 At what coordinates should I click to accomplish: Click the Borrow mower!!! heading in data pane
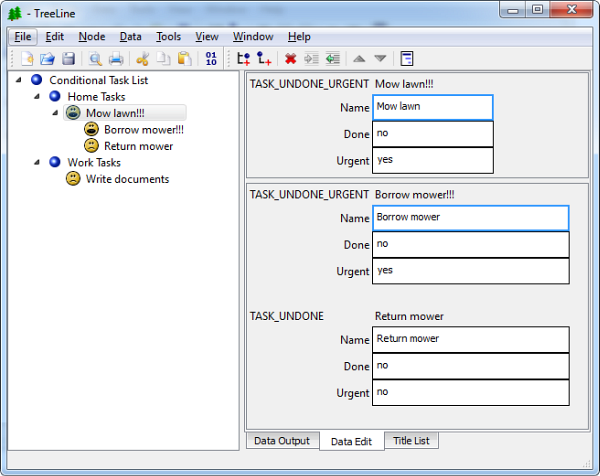click(414, 194)
